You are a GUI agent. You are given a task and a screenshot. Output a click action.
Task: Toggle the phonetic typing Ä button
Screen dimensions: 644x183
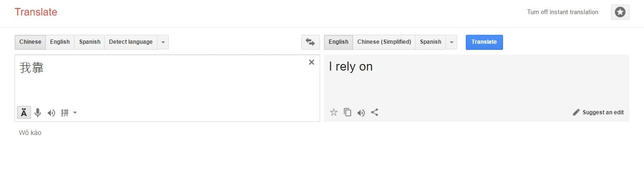point(24,112)
